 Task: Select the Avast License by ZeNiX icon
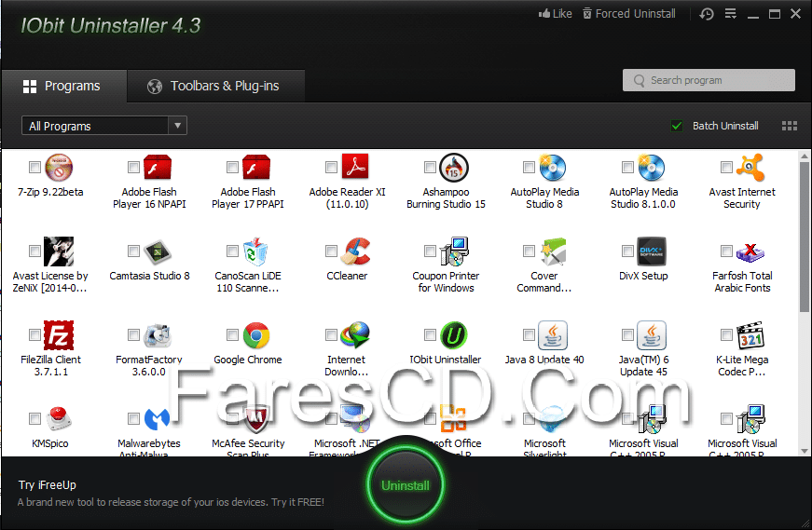[x=59, y=251]
